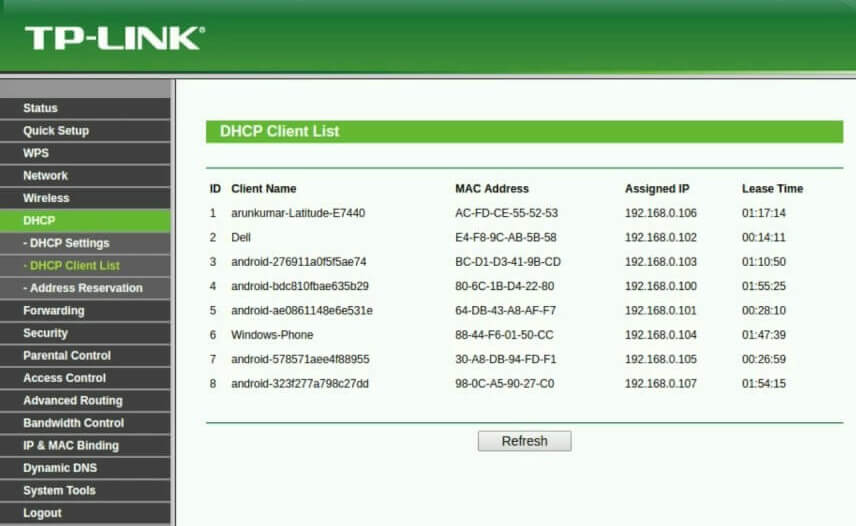Open the Forwarding menu
The image size is (856, 526).
85,310
